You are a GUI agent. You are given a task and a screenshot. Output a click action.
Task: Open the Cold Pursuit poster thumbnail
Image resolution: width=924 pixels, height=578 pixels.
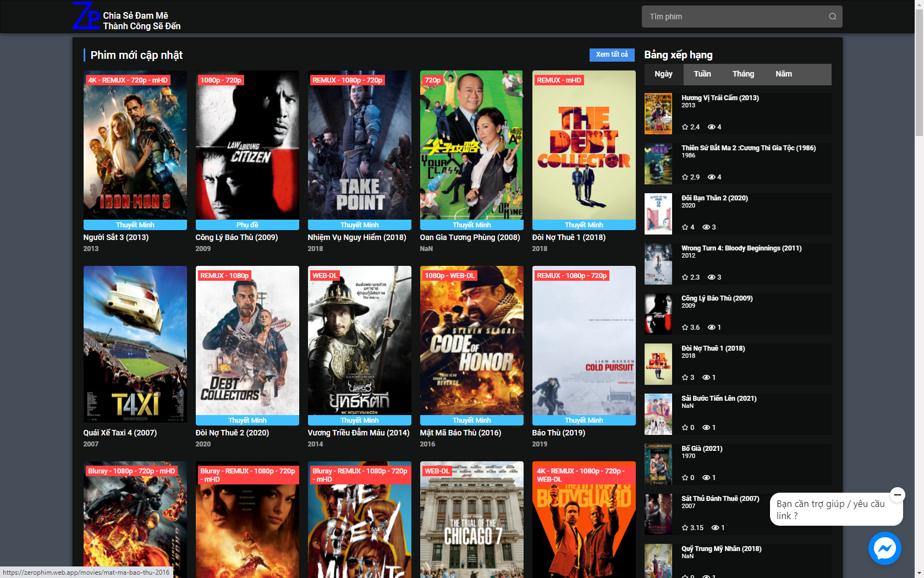[x=584, y=340]
